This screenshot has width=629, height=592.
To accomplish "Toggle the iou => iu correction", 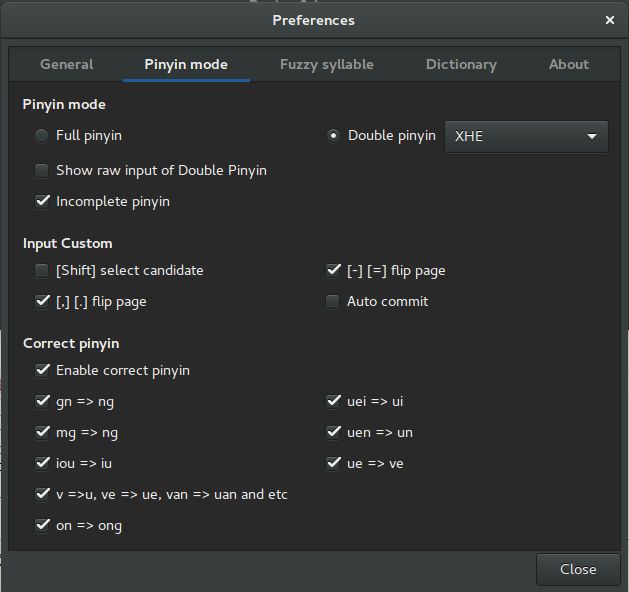I will [42, 463].
